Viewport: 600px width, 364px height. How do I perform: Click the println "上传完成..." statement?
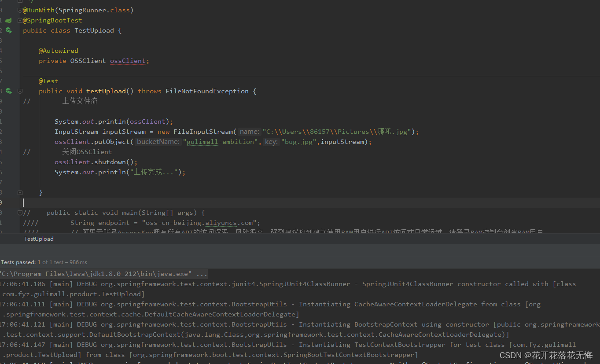point(120,172)
